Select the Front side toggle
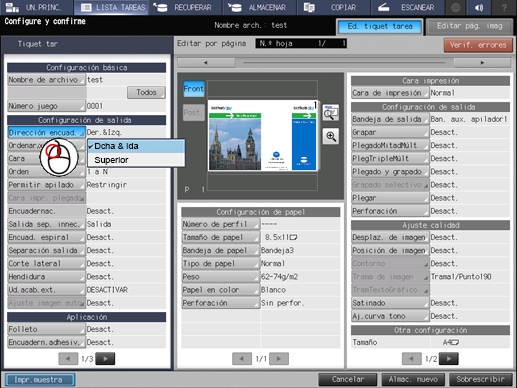Viewport: 517px width, 388px height. tap(194, 89)
